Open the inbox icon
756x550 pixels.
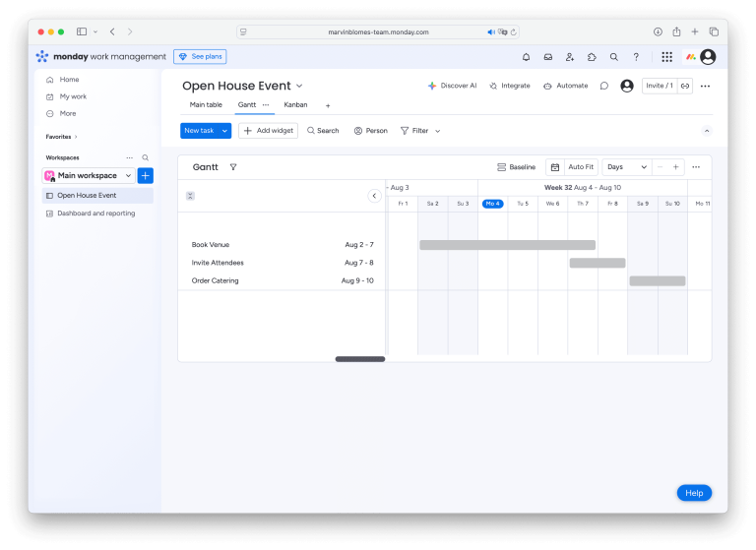click(x=547, y=57)
